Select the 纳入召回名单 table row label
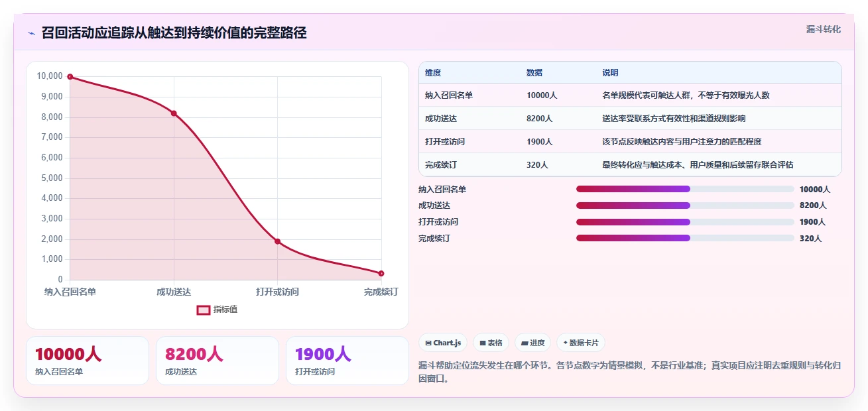The width and height of the screenshot is (868, 411). click(449, 95)
